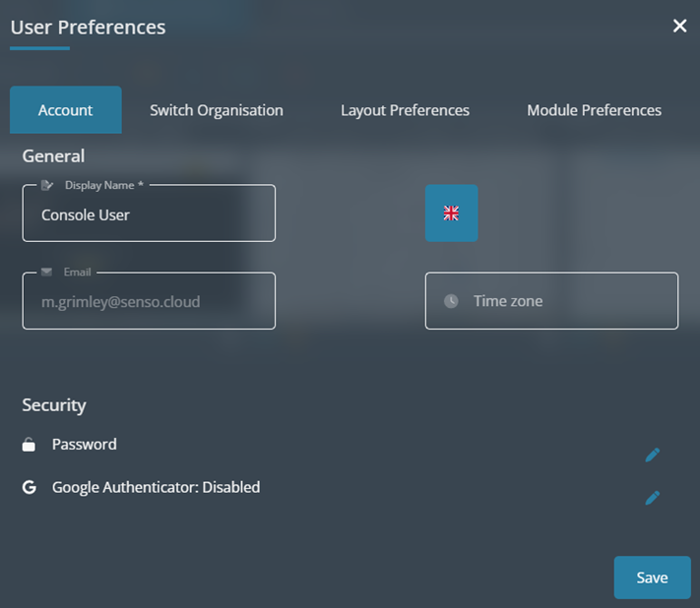Click the Password security label

pos(85,445)
